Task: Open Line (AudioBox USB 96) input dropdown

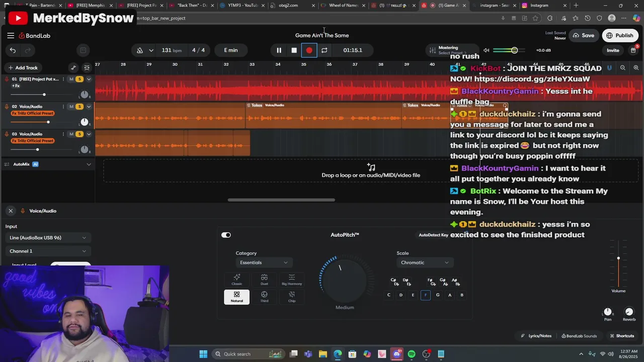Action: pyautogui.click(x=48, y=238)
